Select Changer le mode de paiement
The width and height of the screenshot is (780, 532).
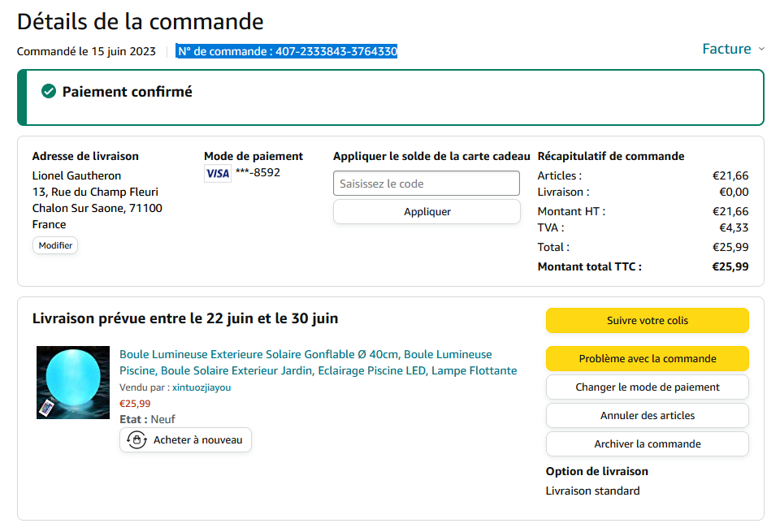647,387
